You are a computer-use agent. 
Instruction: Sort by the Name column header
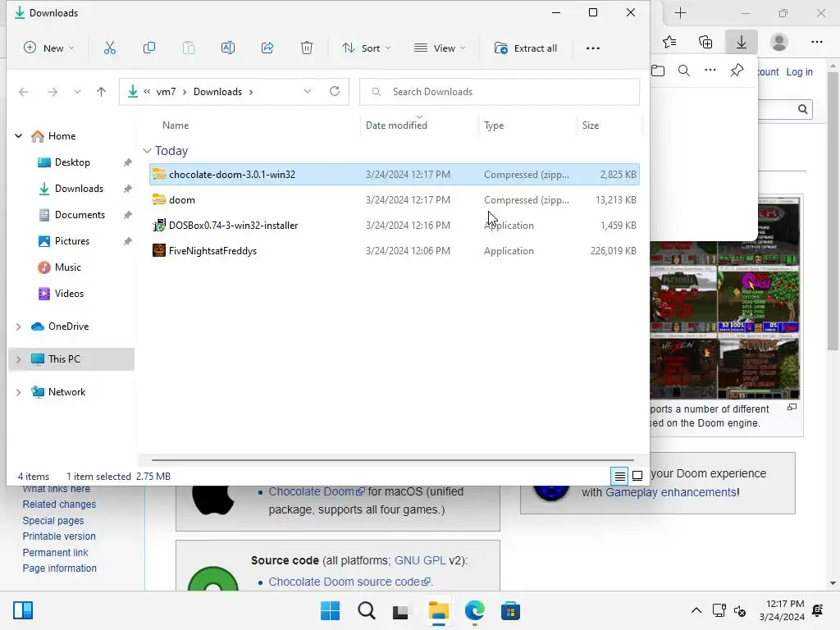click(x=176, y=126)
